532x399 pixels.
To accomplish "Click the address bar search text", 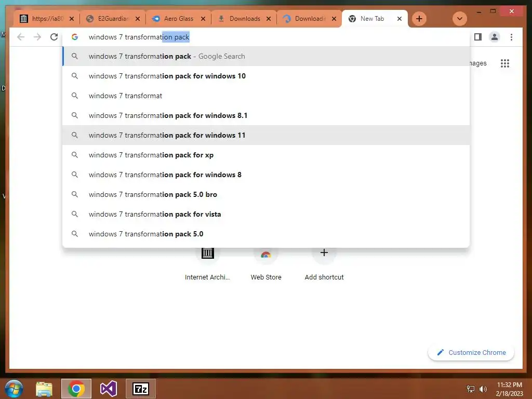I will click(x=139, y=37).
